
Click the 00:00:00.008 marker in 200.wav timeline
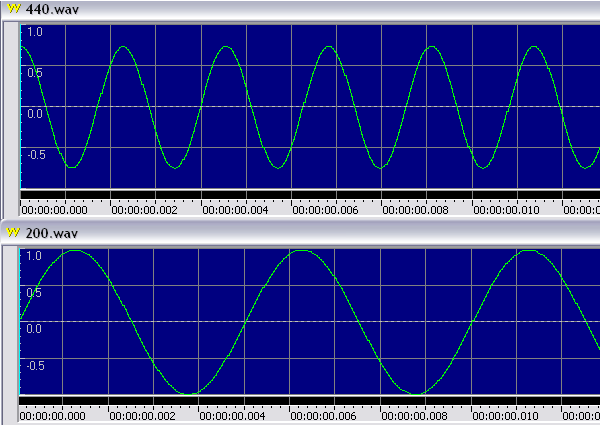416,416
